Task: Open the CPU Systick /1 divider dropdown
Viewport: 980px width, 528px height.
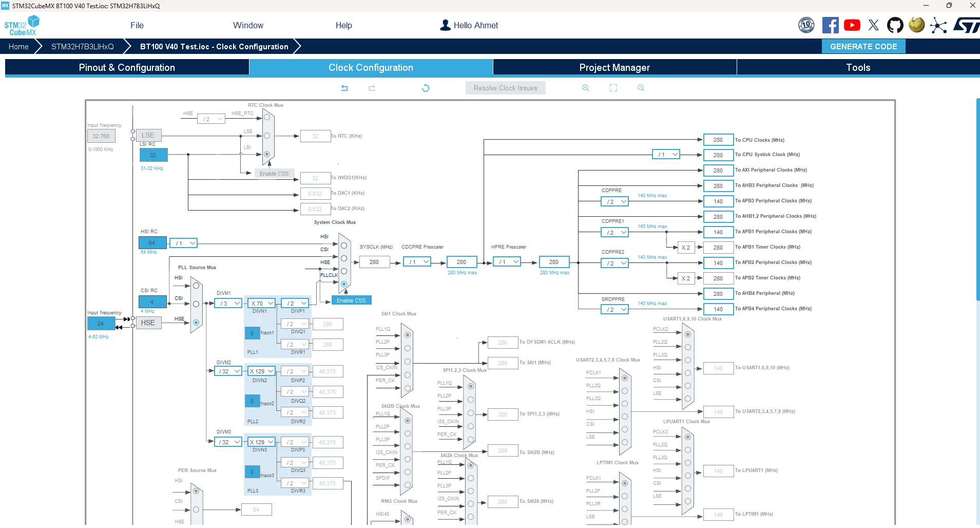Action: (666, 155)
